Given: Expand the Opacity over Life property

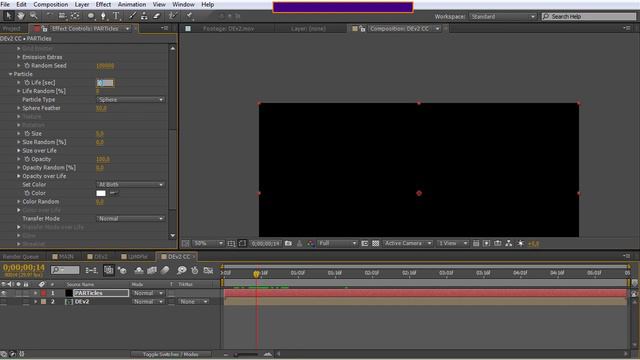Looking at the screenshot, I should pyautogui.click(x=19, y=176).
